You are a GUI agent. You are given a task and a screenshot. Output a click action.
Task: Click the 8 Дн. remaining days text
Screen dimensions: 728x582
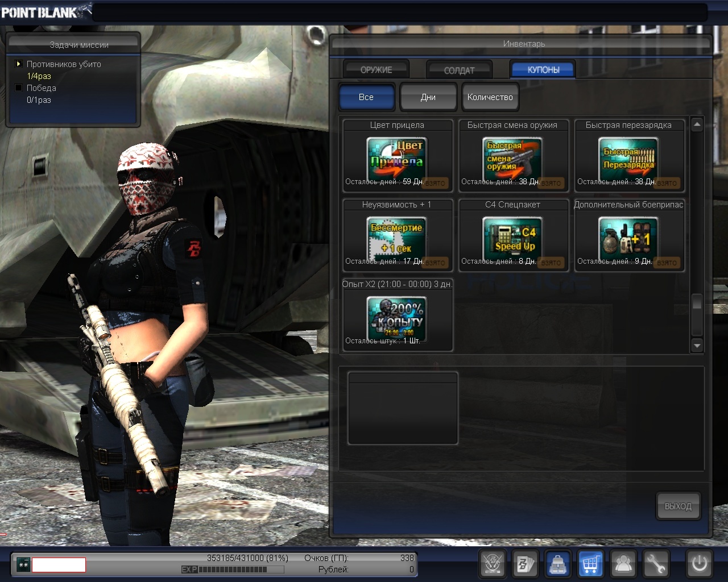point(527,261)
